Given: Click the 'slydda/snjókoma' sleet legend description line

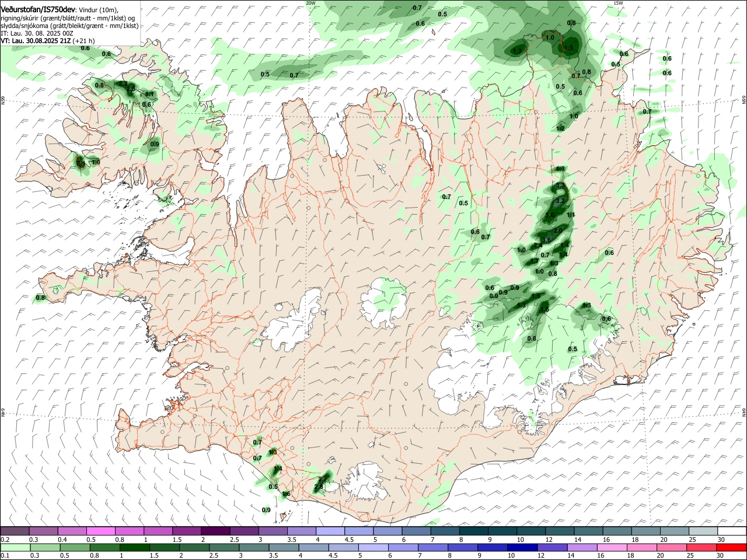Looking at the screenshot, I should click(69, 26).
